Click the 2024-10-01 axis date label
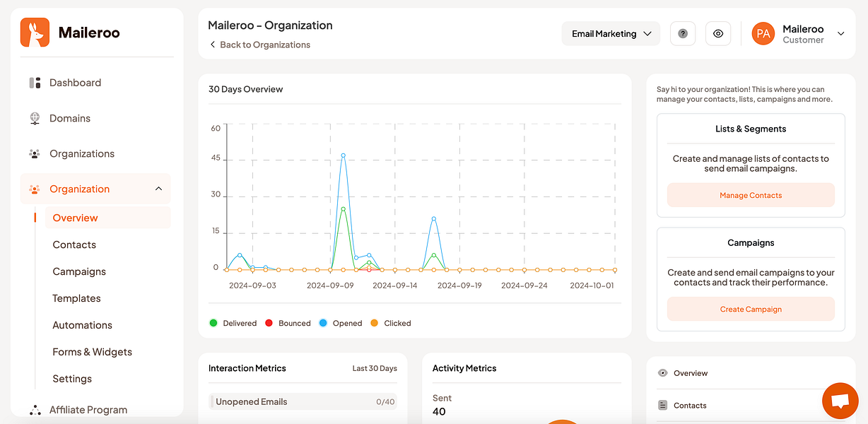868x424 pixels. tap(592, 285)
